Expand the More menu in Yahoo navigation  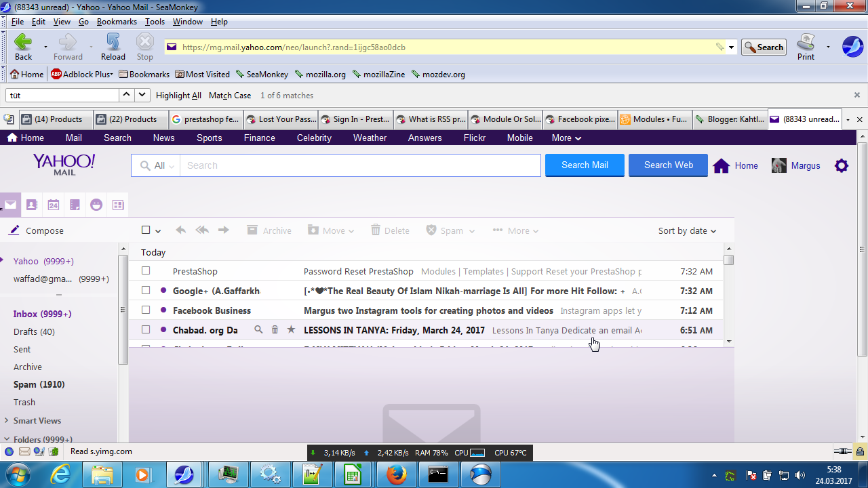click(x=567, y=138)
